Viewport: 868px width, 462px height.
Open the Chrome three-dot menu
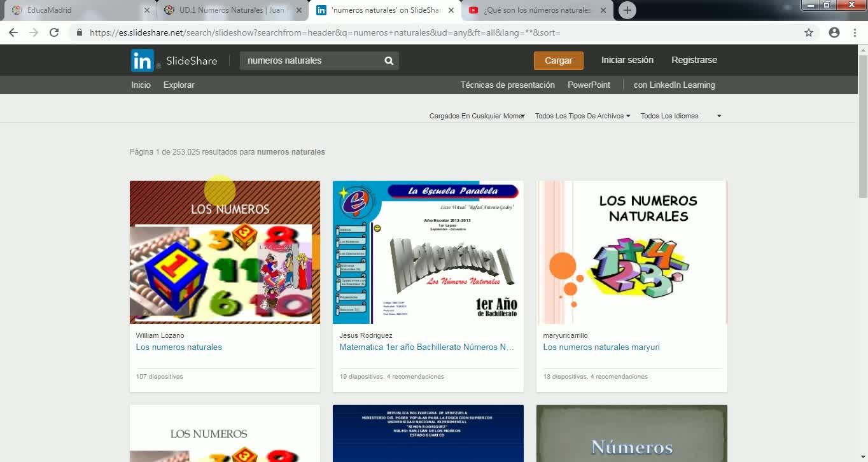click(855, 32)
